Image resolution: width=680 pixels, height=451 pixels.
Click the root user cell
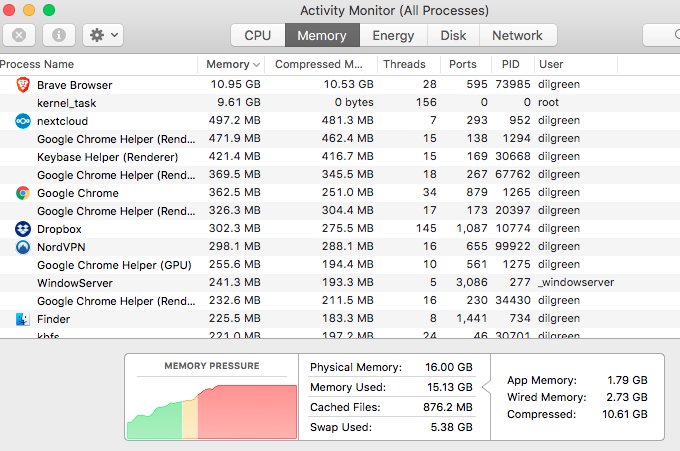pyautogui.click(x=548, y=102)
